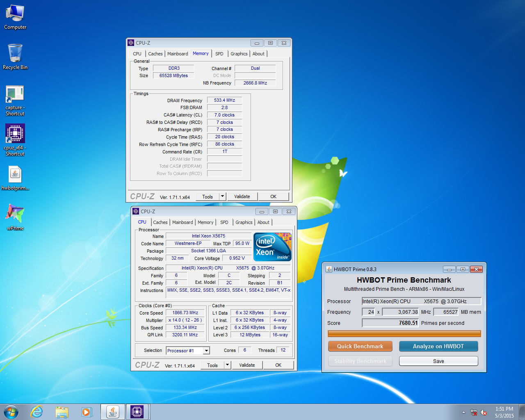Image resolution: width=525 pixels, height=420 pixels.
Task: Switch to Caches tab in upper CPU-Z window
Action: point(155,54)
